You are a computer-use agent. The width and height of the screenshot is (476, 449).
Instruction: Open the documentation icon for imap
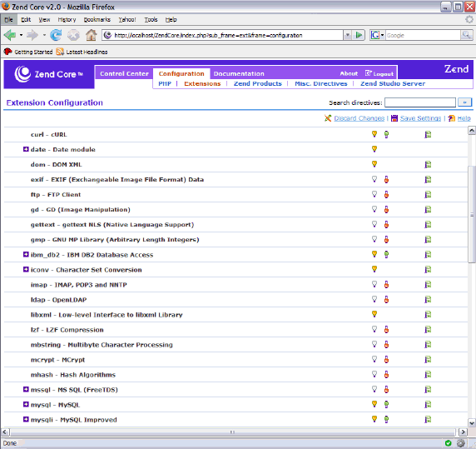tap(428, 284)
